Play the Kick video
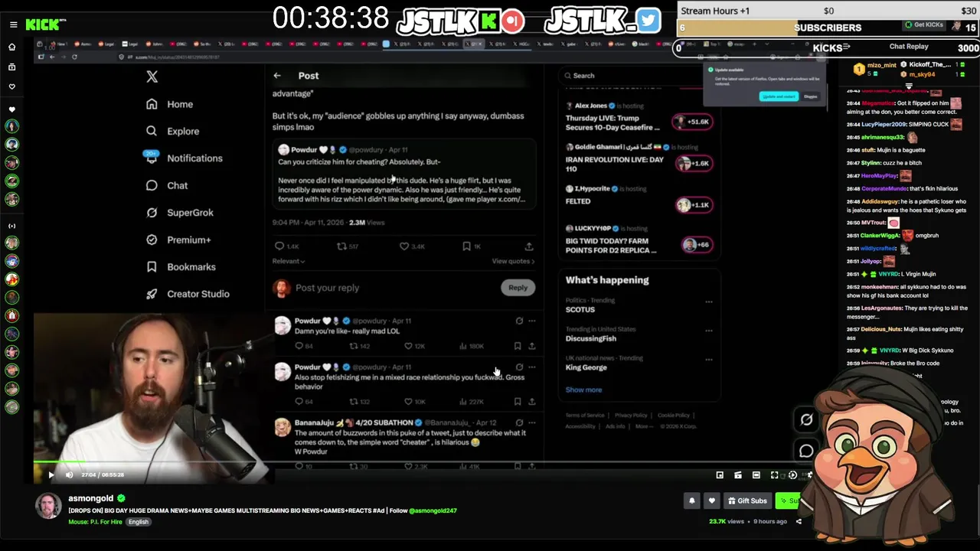This screenshot has height=551, width=980. click(51, 475)
